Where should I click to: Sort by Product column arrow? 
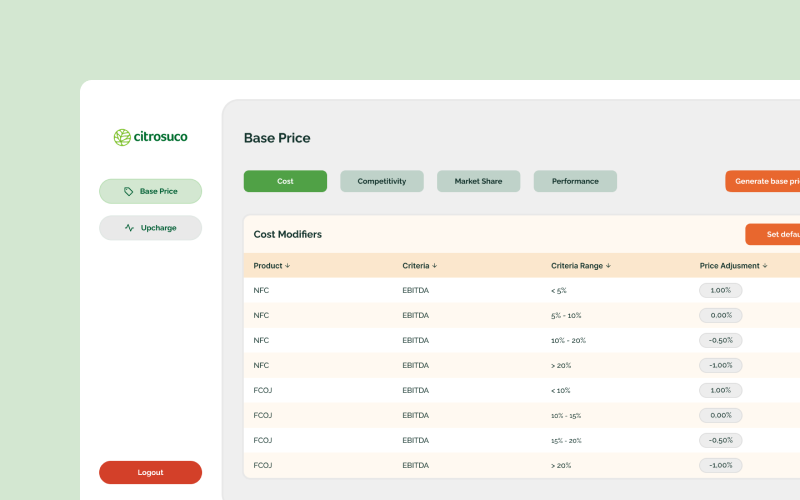pos(288,266)
